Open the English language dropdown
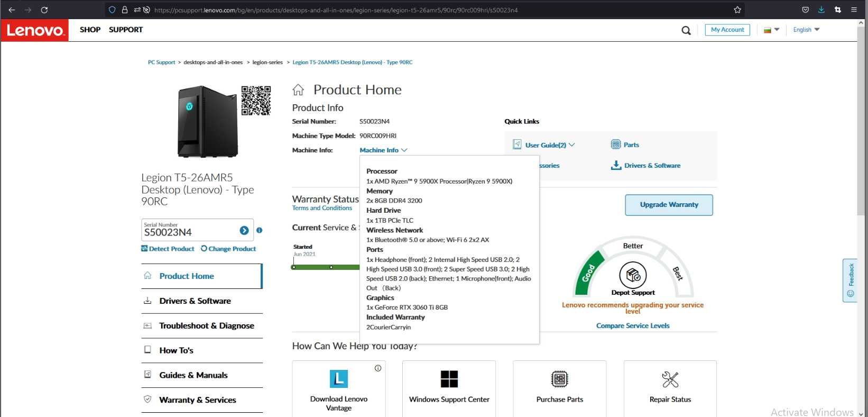The width and height of the screenshot is (868, 417). click(x=806, y=30)
